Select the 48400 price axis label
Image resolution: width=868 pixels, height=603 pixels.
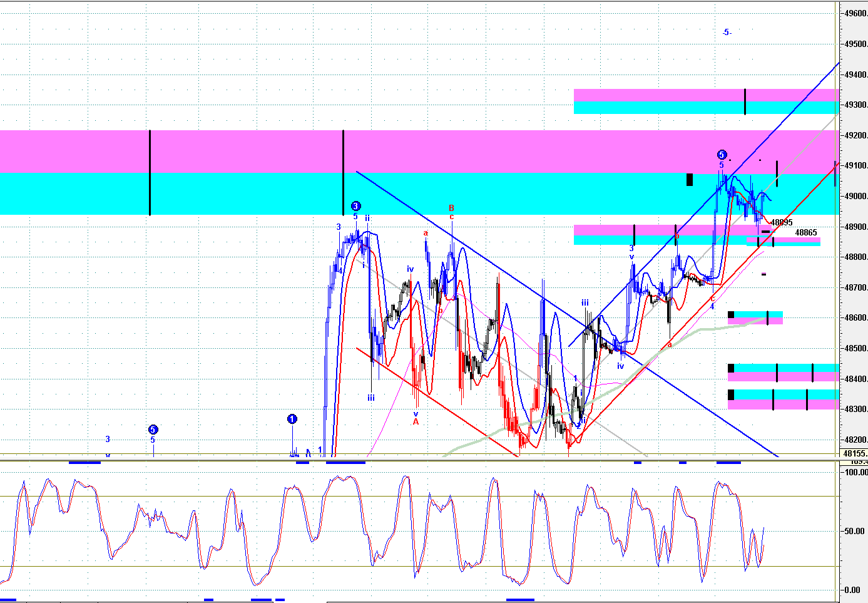(855, 379)
